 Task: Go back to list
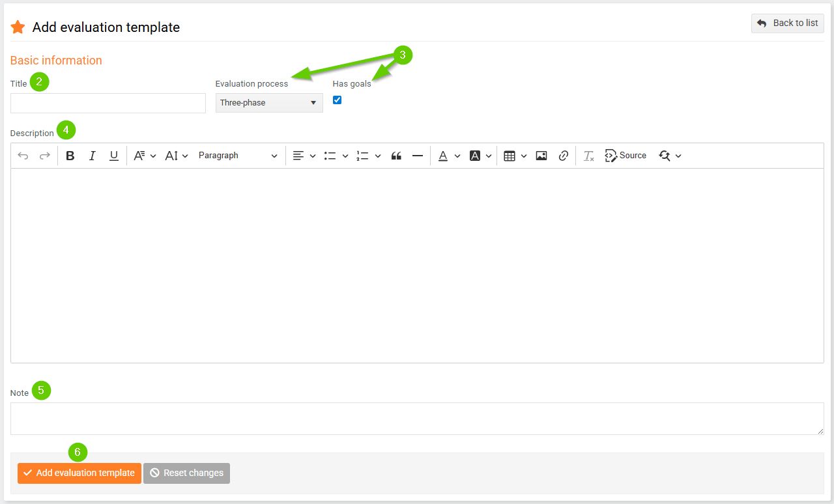coord(788,23)
